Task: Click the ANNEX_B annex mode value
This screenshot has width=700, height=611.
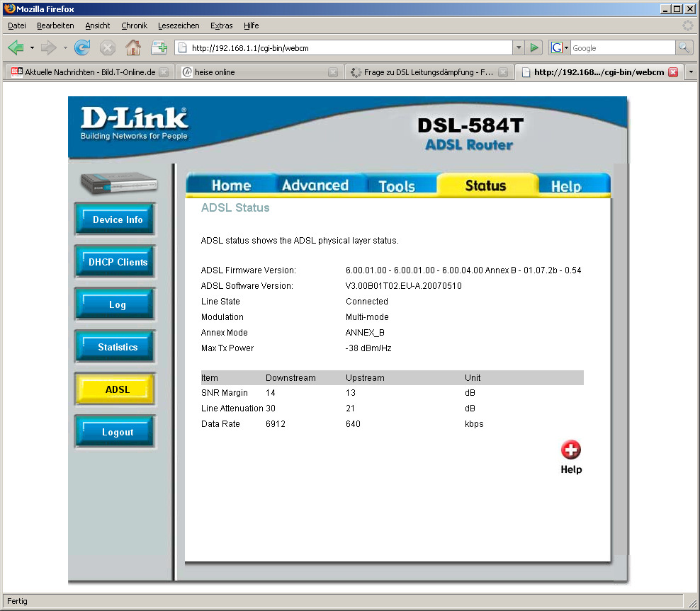Action: pos(365,332)
